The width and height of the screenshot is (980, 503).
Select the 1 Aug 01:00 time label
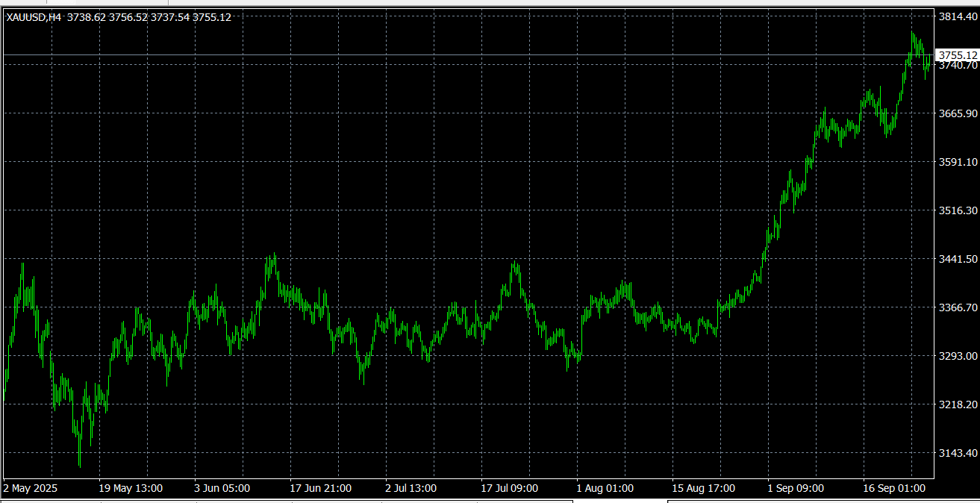tap(605, 488)
